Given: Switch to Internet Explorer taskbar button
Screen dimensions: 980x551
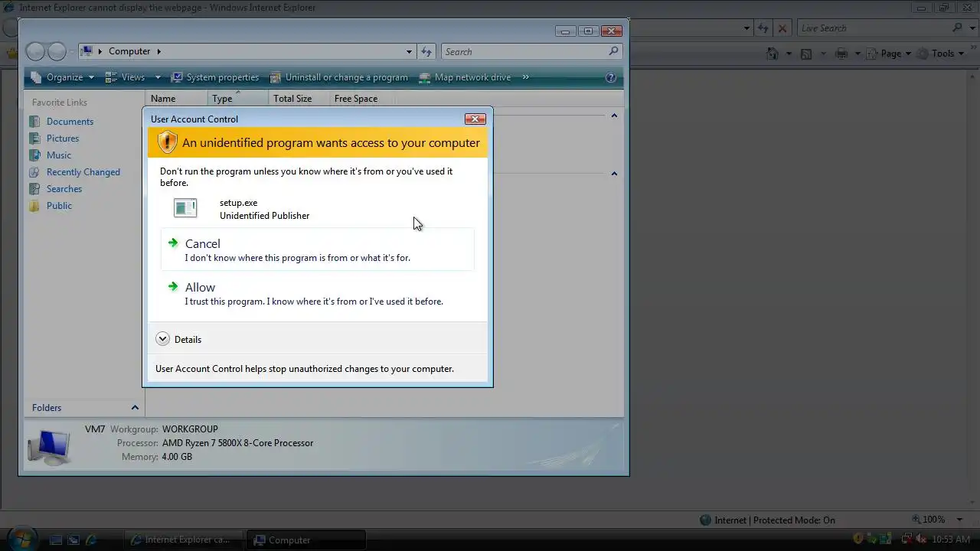Looking at the screenshot, I should click(x=184, y=540).
